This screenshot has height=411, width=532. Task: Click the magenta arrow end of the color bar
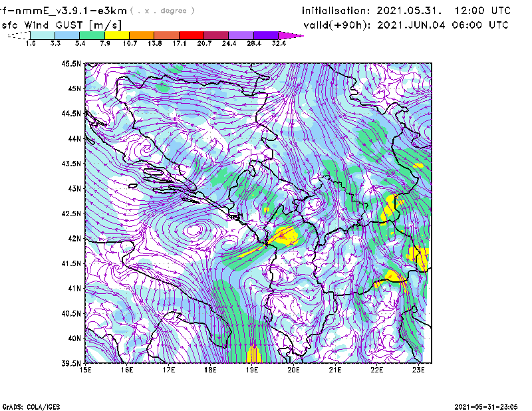pyautogui.click(x=291, y=35)
